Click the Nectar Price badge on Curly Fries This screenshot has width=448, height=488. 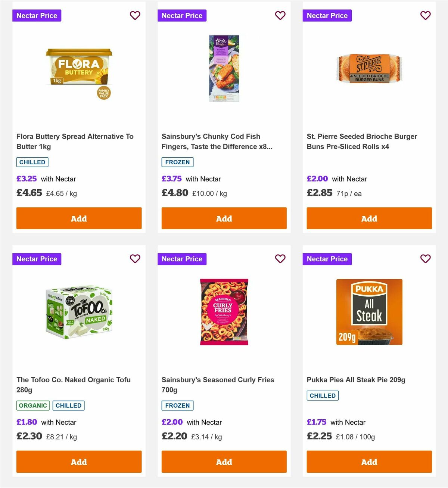pos(182,259)
